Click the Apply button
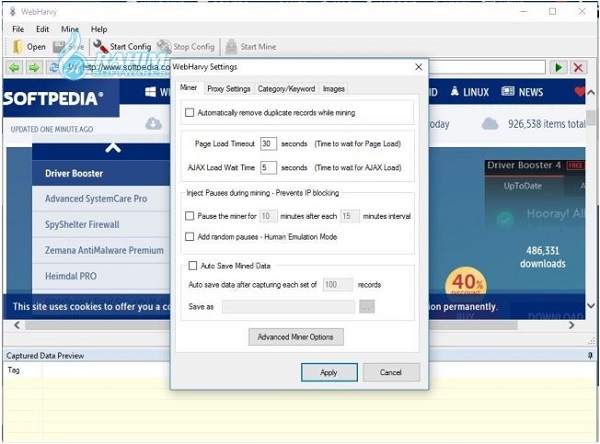Viewport: 600px width, 444px height. click(x=329, y=372)
